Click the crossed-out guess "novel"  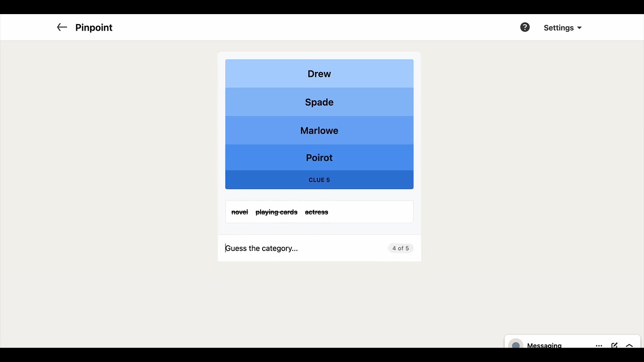[x=239, y=212]
